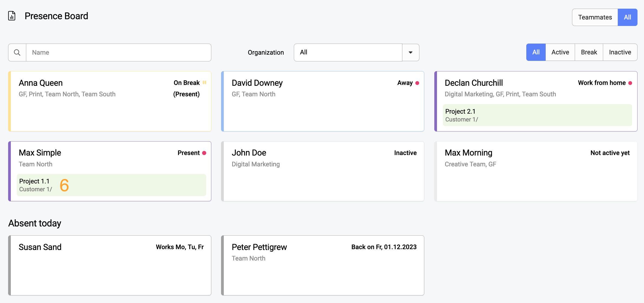The height and width of the screenshot is (303, 644).
Task: Click the Present status on Max Simple
Action: (x=189, y=153)
